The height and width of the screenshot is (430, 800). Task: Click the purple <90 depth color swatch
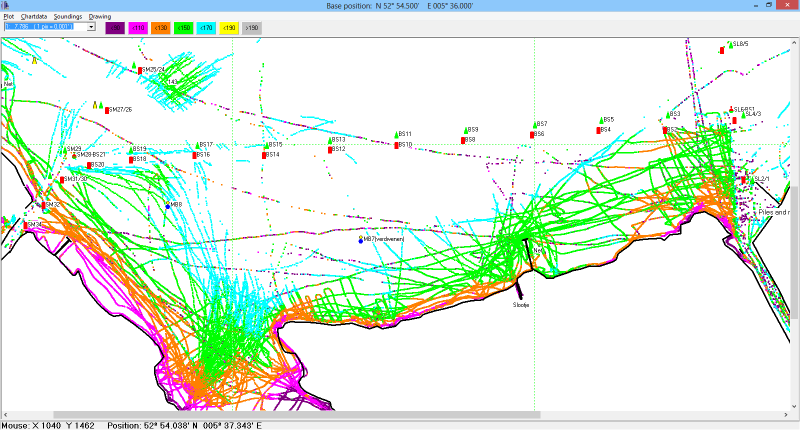(x=115, y=27)
